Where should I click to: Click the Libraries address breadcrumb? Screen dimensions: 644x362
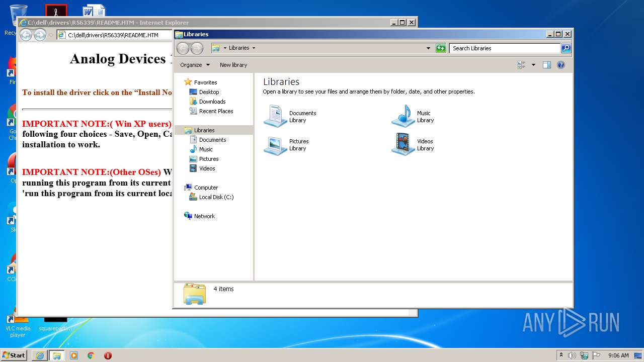239,48
